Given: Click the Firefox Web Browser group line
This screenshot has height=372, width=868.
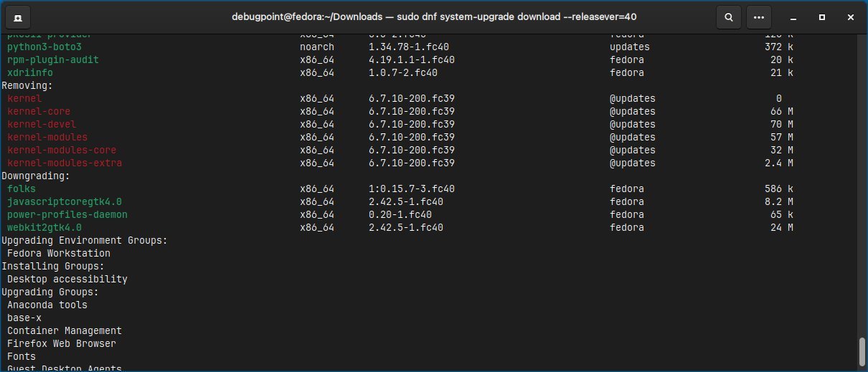Looking at the screenshot, I should point(62,343).
